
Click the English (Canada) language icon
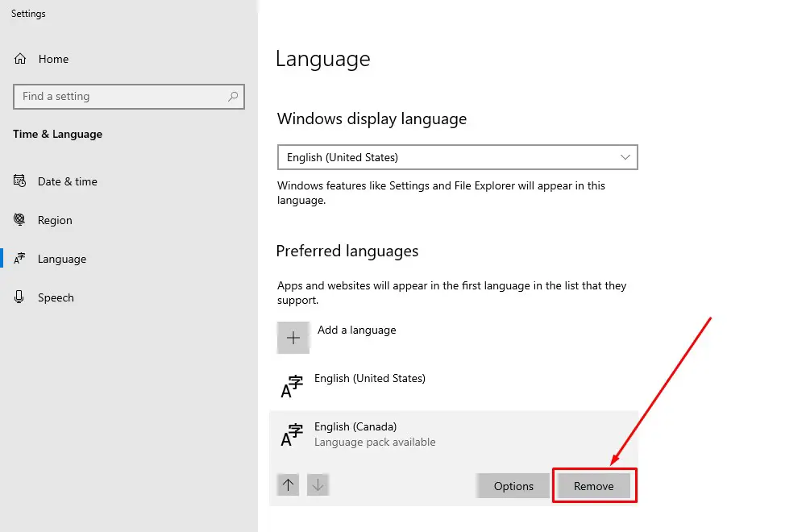[292, 435]
